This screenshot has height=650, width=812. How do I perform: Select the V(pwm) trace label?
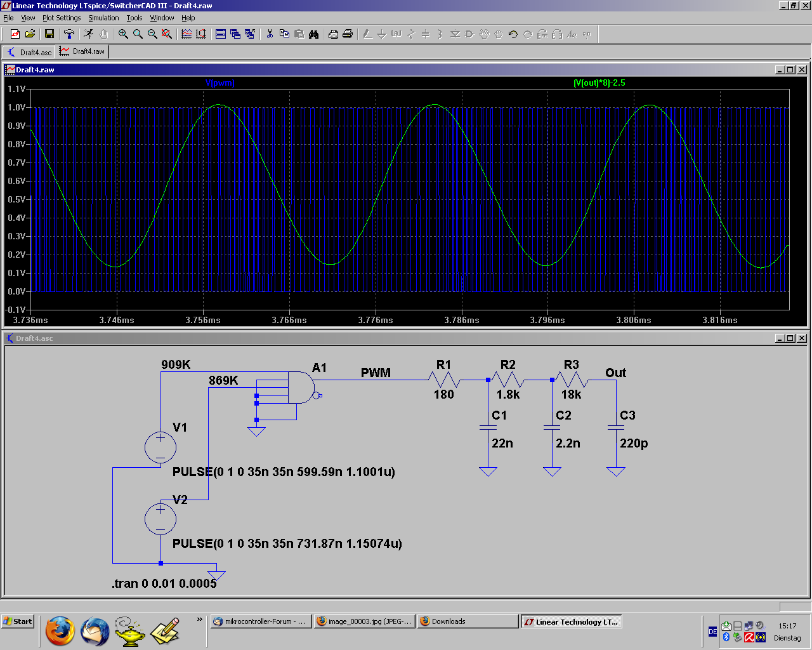coord(220,83)
